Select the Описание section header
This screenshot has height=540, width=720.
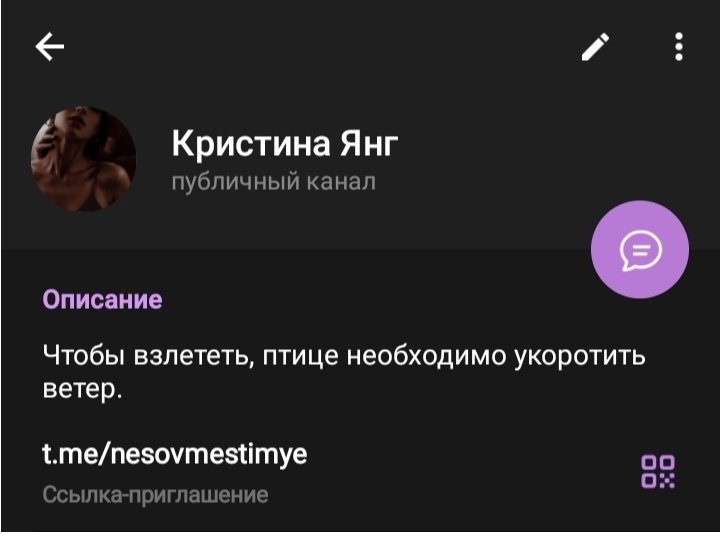pyautogui.click(x=102, y=300)
